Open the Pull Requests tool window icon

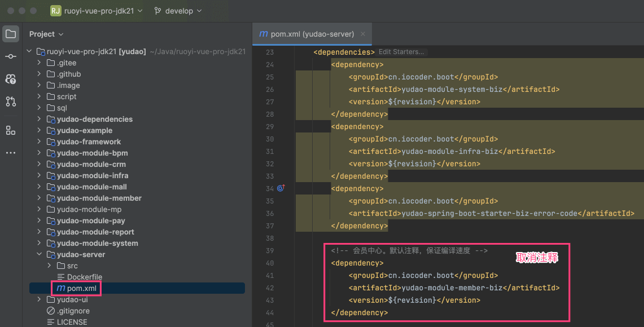(x=11, y=101)
